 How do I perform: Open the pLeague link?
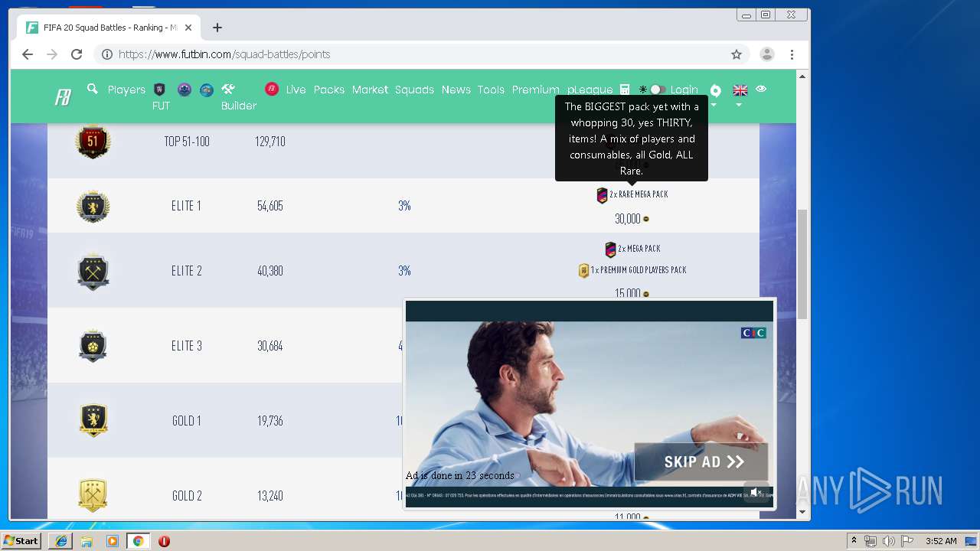click(590, 90)
